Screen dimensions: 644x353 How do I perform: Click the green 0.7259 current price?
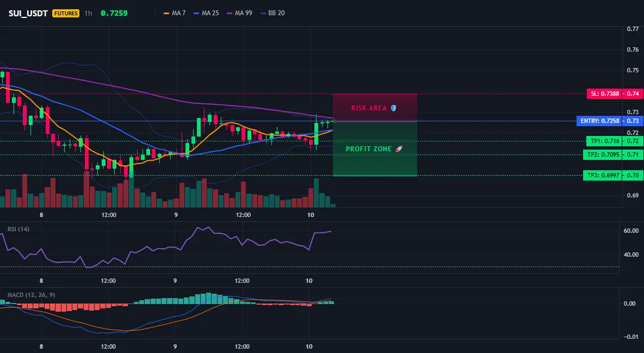coord(114,13)
